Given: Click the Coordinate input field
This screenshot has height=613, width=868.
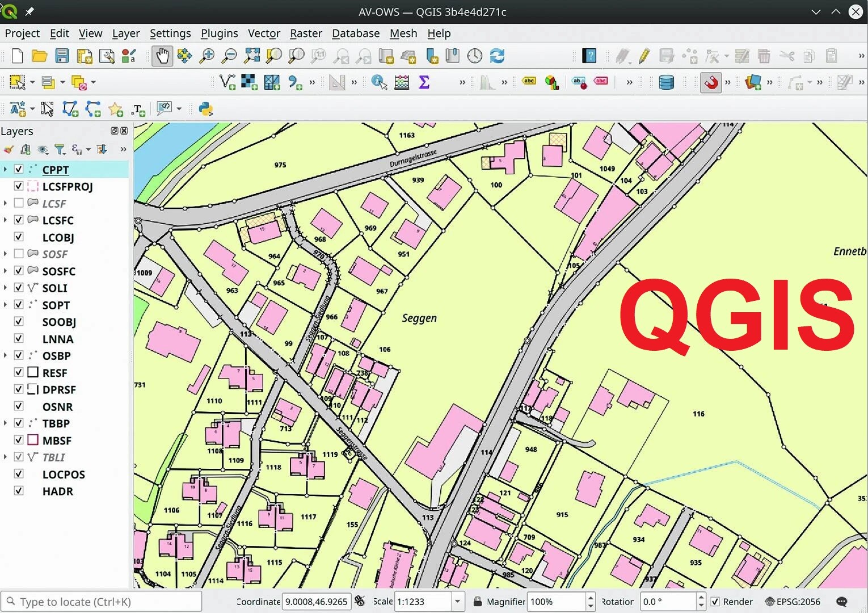Looking at the screenshot, I should (316, 602).
